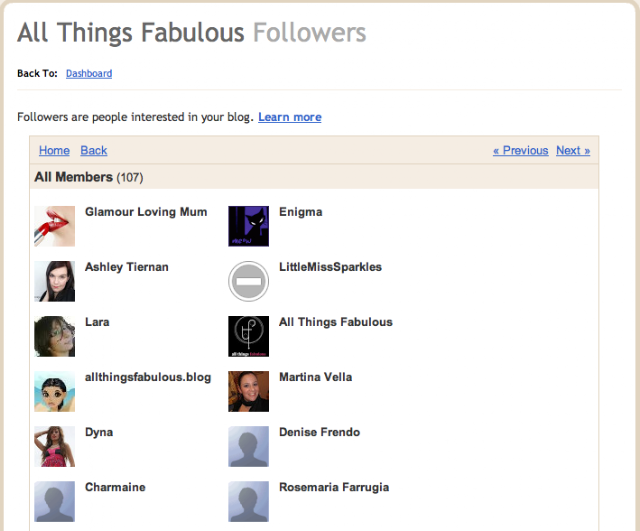640x531 pixels.
Task: Click the Home navigation link
Action: click(54, 151)
